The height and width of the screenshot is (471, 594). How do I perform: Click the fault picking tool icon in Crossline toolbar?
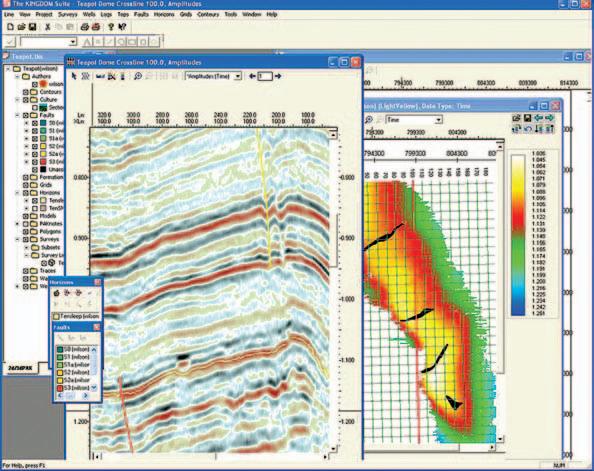pyautogui.click(x=111, y=76)
